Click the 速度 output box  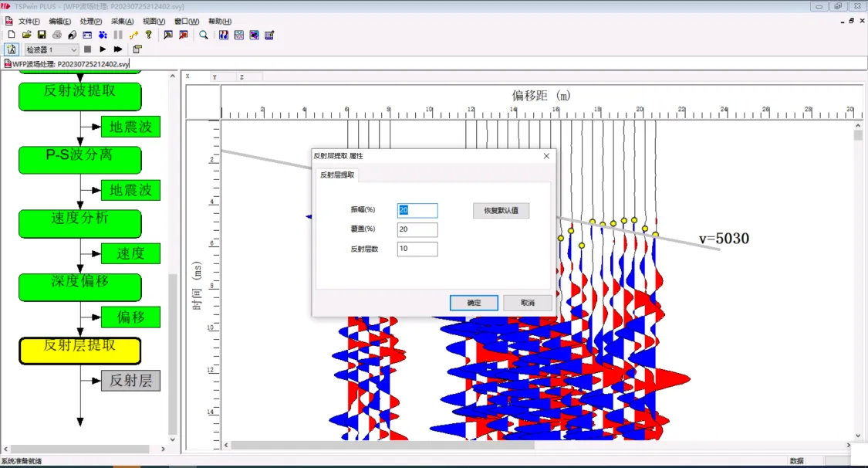click(130, 253)
